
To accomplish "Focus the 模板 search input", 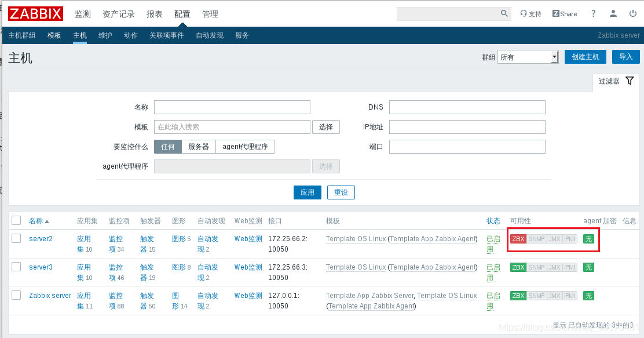I will 232,126.
